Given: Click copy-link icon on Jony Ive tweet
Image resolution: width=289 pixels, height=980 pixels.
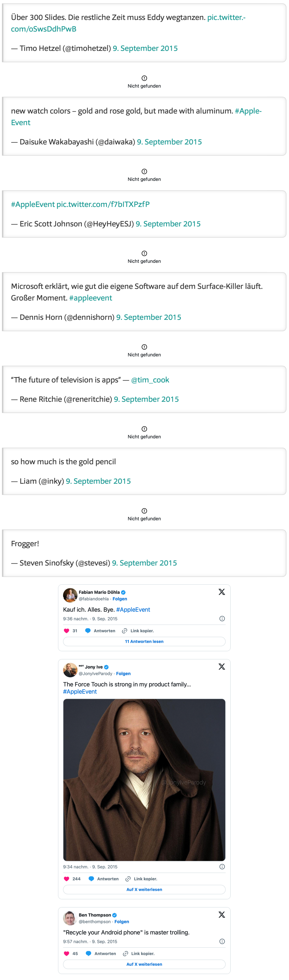Looking at the screenshot, I should coord(128,879).
